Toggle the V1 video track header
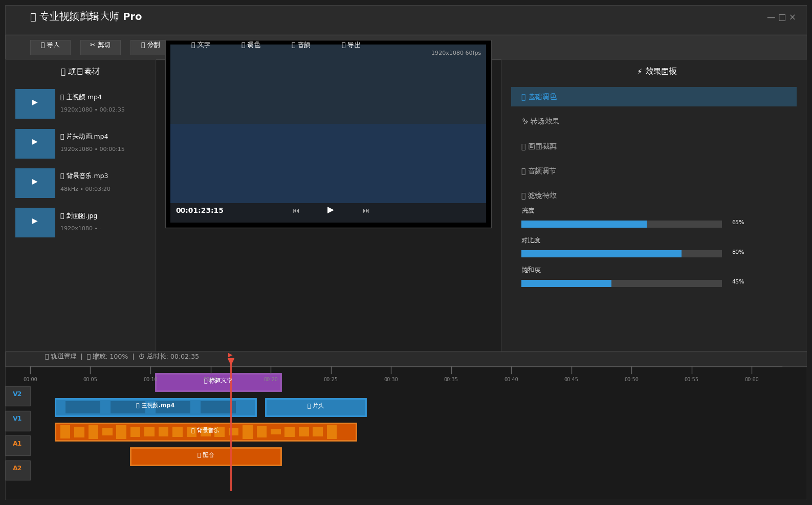Screen dimensions: 812x505 pyautogui.click(x=17, y=420)
